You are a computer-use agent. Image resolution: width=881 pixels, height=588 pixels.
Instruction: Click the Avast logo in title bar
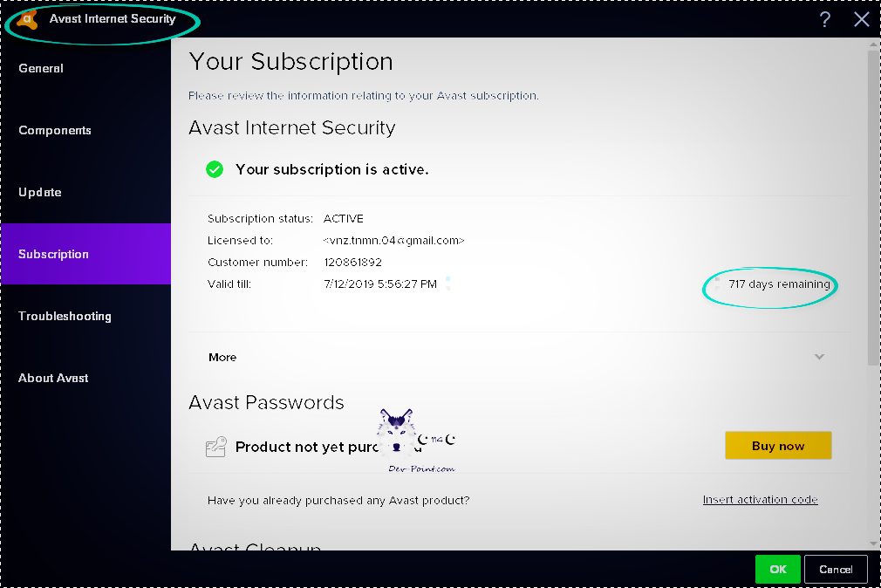28,19
